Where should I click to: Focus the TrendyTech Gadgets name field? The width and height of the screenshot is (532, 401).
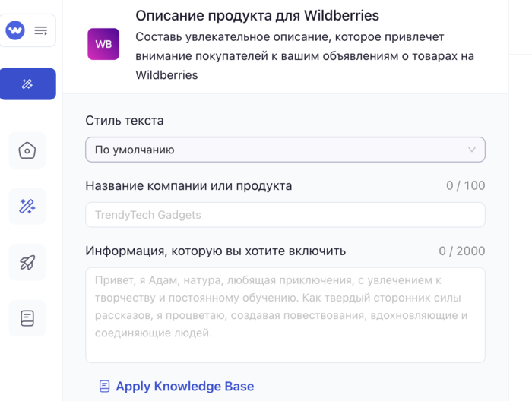(285, 215)
